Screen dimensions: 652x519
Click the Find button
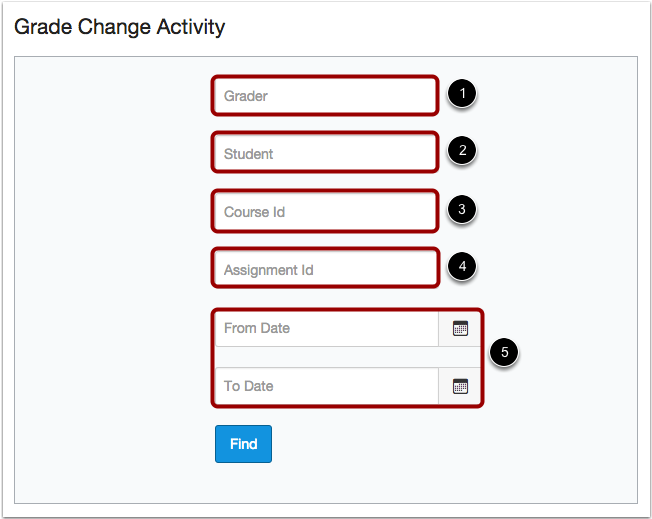(243, 444)
